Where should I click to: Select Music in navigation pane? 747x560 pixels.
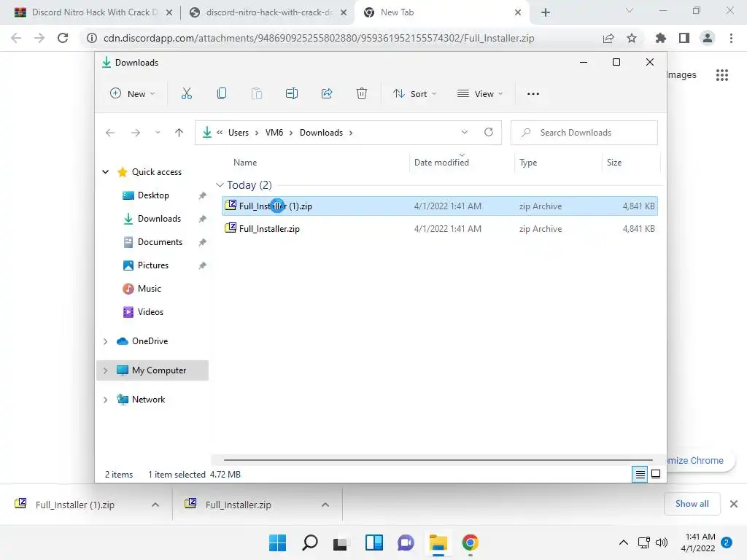pos(149,289)
